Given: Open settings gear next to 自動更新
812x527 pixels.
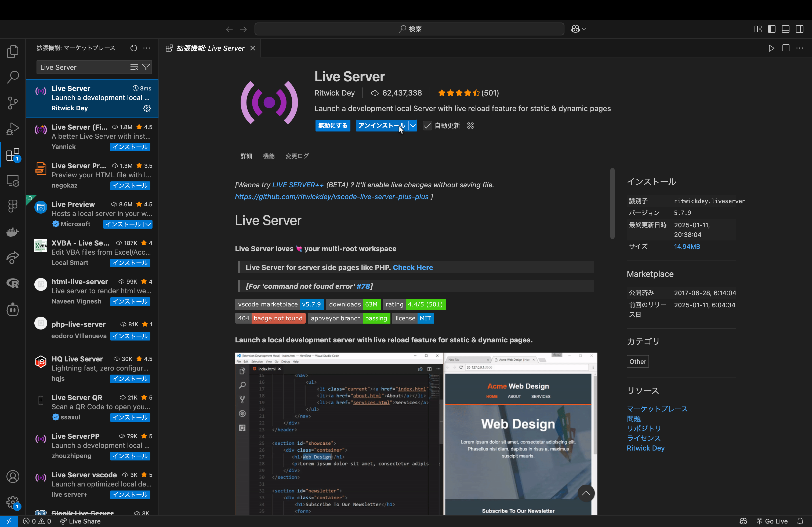Looking at the screenshot, I should [470, 125].
